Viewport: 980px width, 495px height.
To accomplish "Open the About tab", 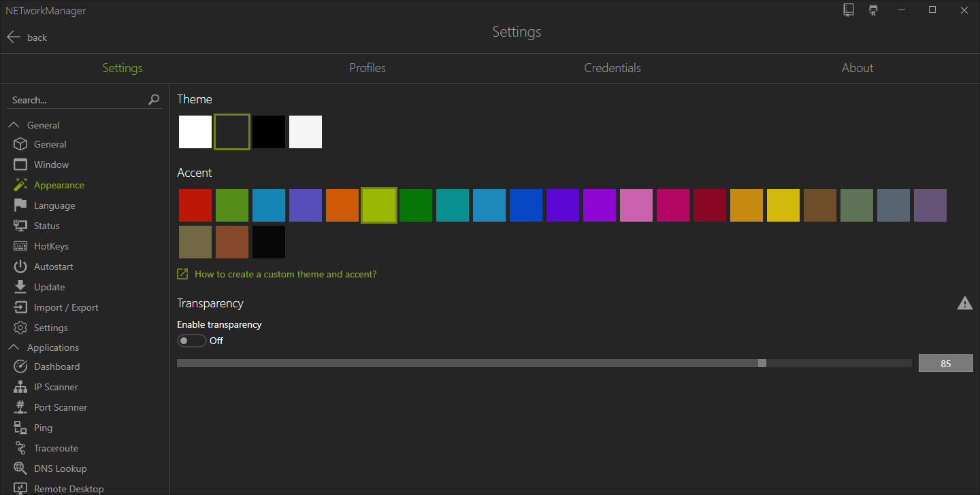I will point(857,68).
